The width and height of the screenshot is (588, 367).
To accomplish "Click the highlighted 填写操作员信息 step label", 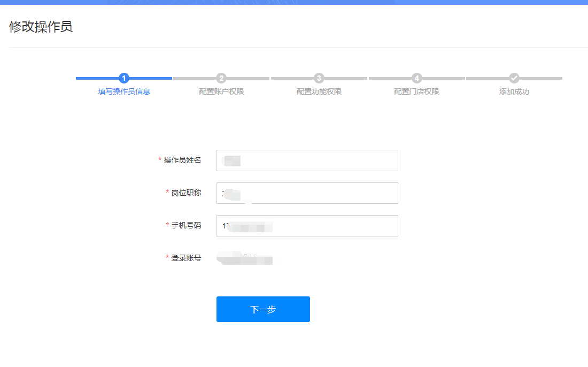I will coord(123,91).
